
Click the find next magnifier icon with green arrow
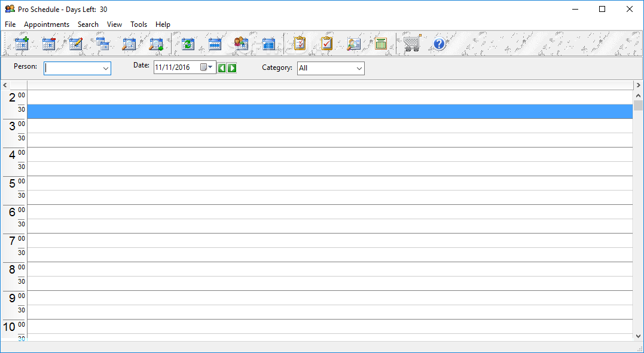(x=157, y=44)
